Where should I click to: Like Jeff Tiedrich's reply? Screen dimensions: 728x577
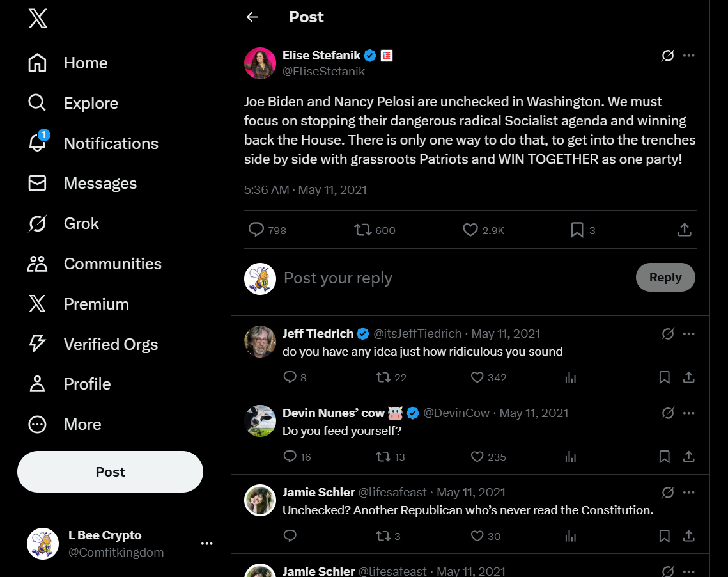pos(477,377)
